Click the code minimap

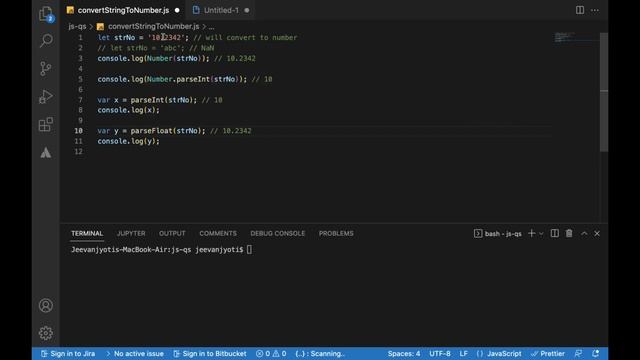[x=576, y=38]
